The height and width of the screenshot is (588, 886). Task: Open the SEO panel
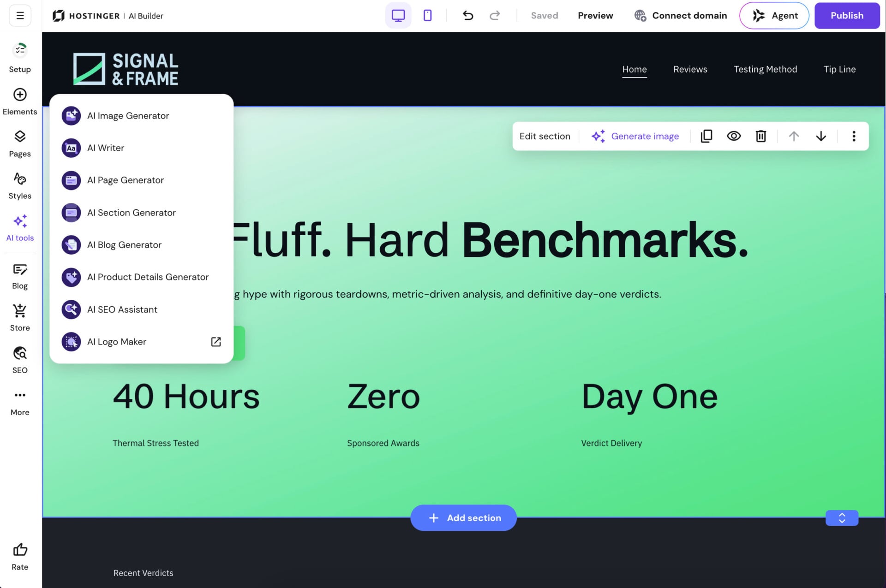tap(20, 360)
